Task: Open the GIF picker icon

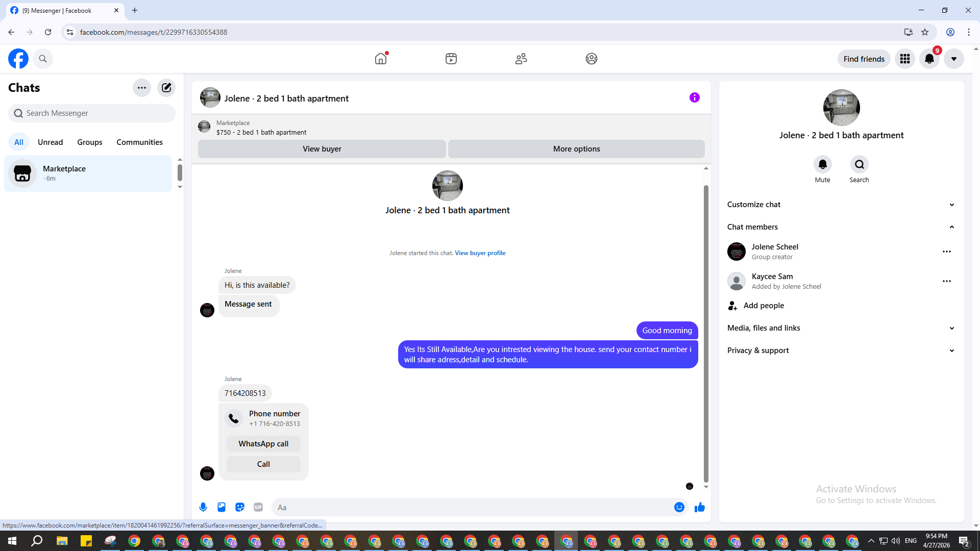Action: [x=258, y=507]
